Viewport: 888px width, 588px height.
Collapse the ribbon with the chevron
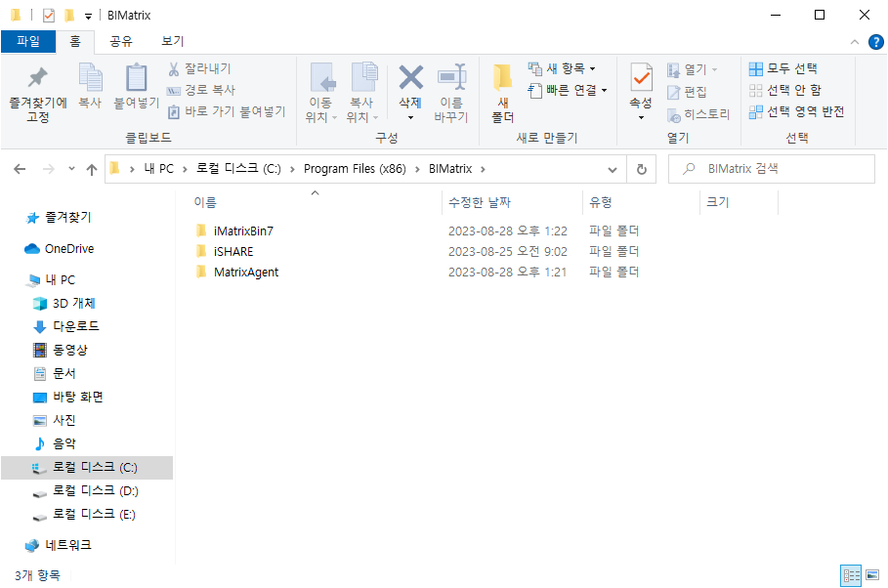[855, 42]
